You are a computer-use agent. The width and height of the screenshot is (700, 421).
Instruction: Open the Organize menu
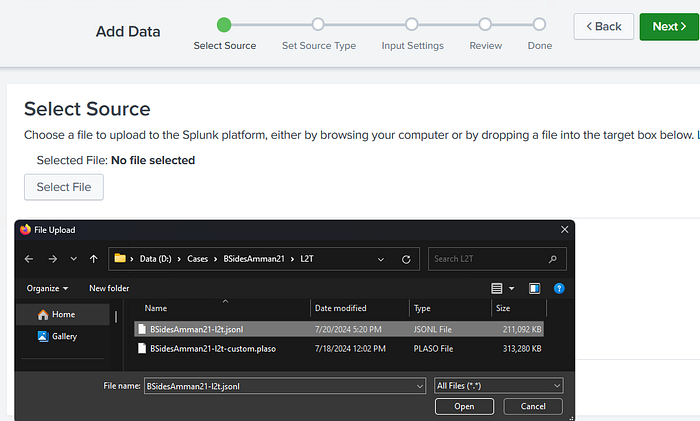click(47, 288)
